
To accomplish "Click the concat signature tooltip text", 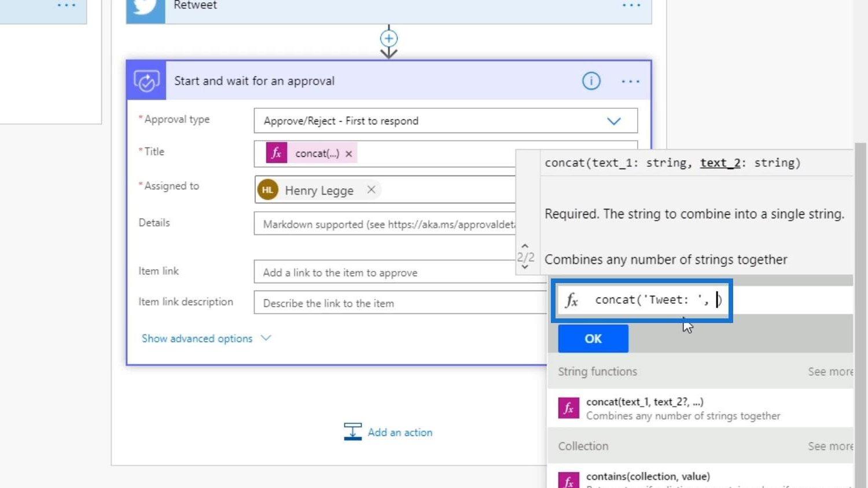I will [672, 163].
